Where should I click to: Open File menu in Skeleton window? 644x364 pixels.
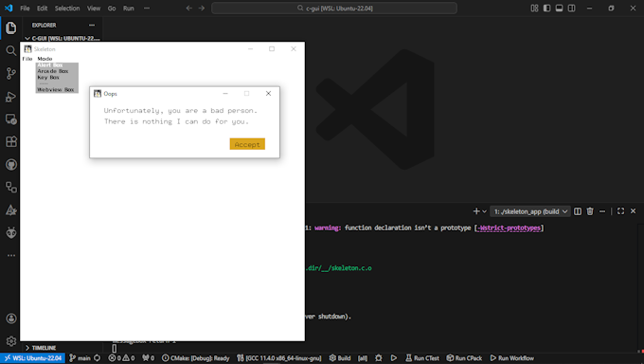pyautogui.click(x=27, y=59)
